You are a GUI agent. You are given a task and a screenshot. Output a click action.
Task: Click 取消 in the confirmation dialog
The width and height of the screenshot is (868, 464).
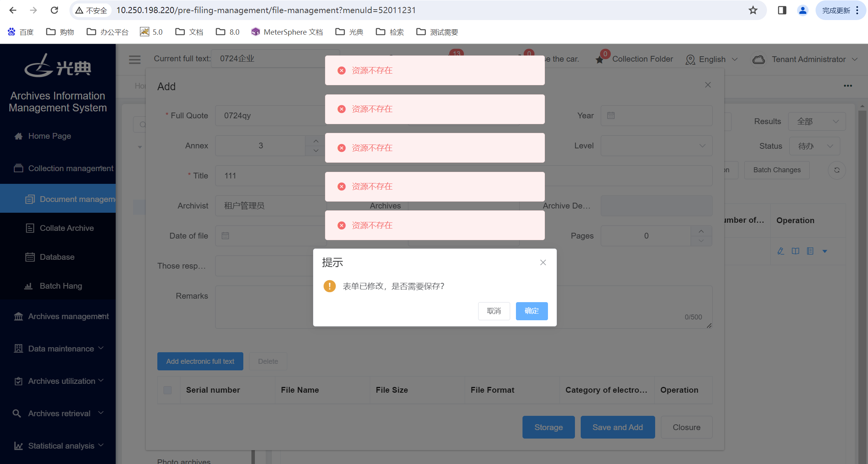click(494, 311)
